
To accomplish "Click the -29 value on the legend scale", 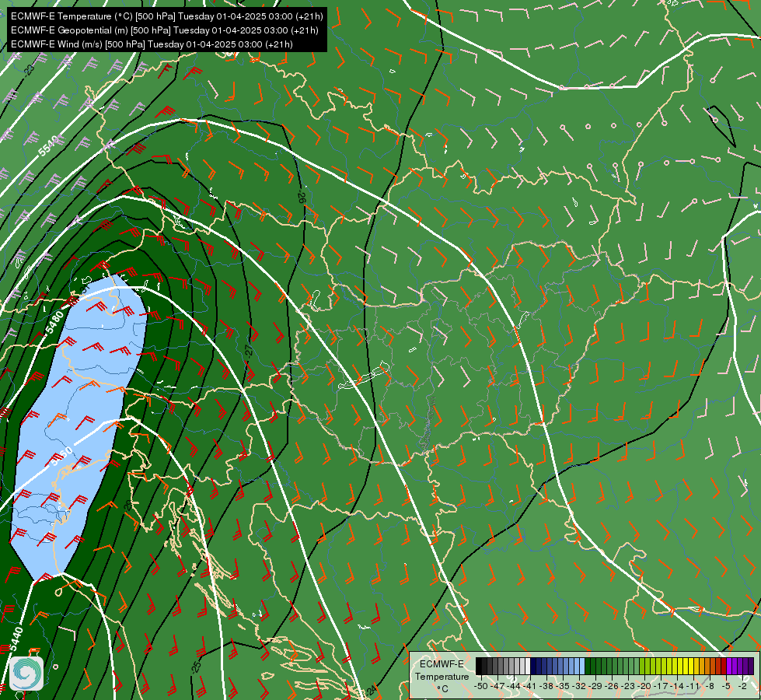I will pyautogui.click(x=595, y=687).
